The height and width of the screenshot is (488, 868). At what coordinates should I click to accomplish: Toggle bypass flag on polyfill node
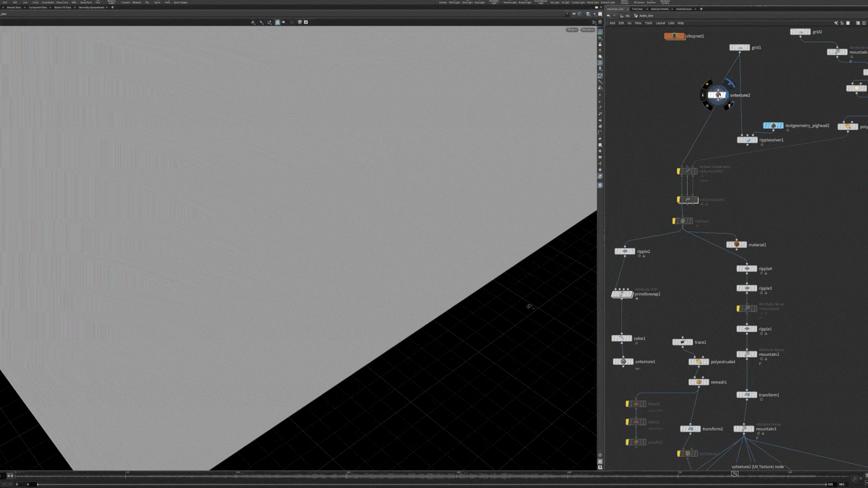(x=627, y=442)
